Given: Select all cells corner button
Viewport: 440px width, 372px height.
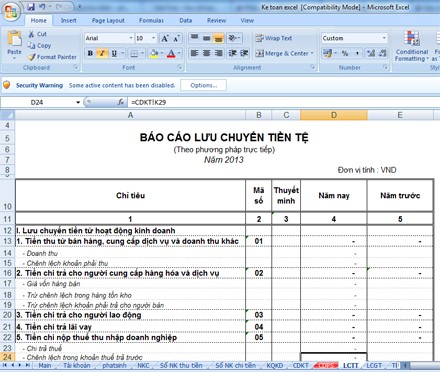Looking at the screenshot, I should [x=7, y=115].
